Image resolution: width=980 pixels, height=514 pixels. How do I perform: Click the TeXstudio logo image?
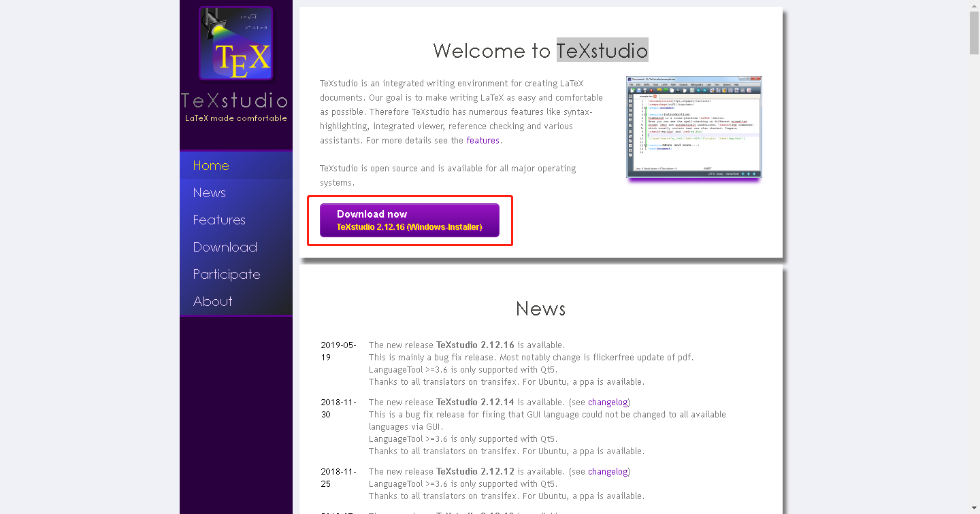pos(235,44)
